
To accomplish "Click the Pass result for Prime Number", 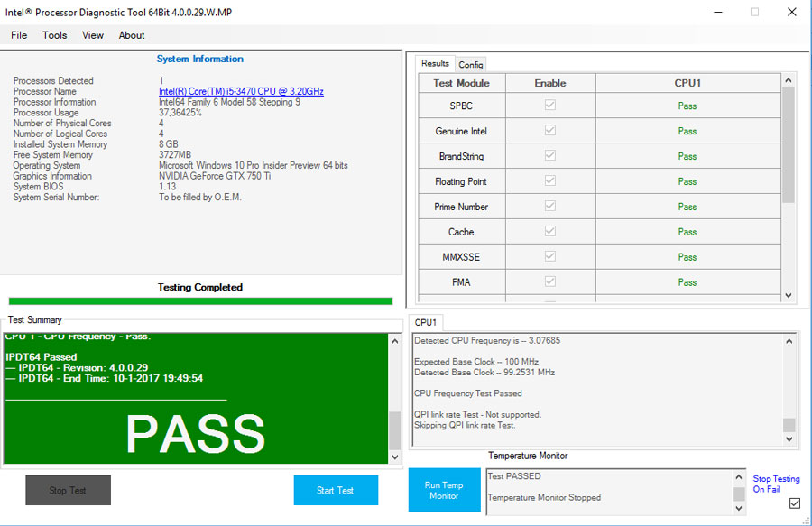I will [x=687, y=207].
